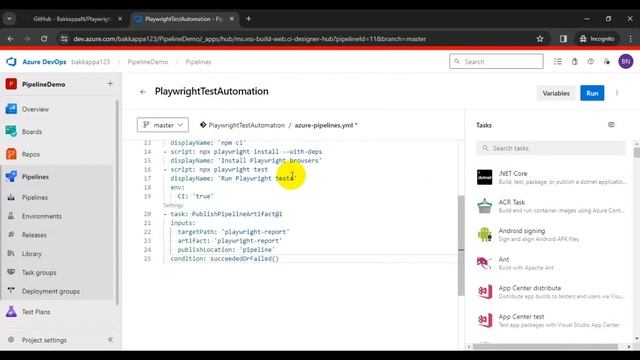Open the BN user avatar menu
This screenshot has width=640, height=360.
click(626, 62)
